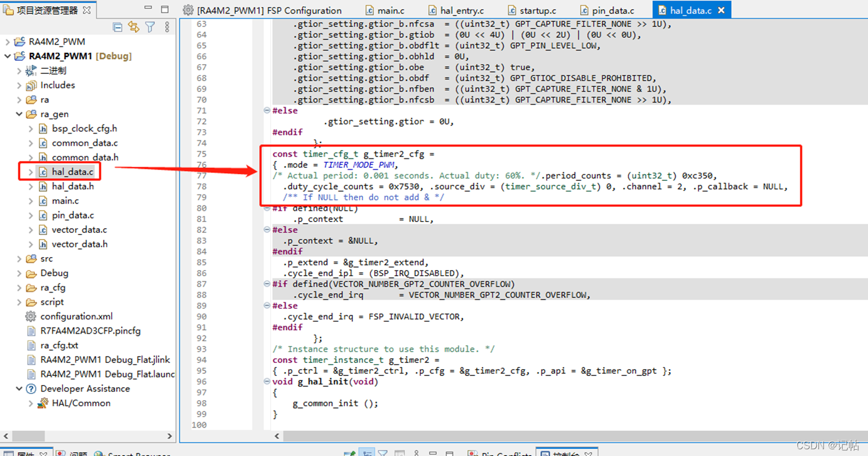Viewport: 868px width, 456px height.
Task: Select Developer Assistance node
Action: pos(85,389)
